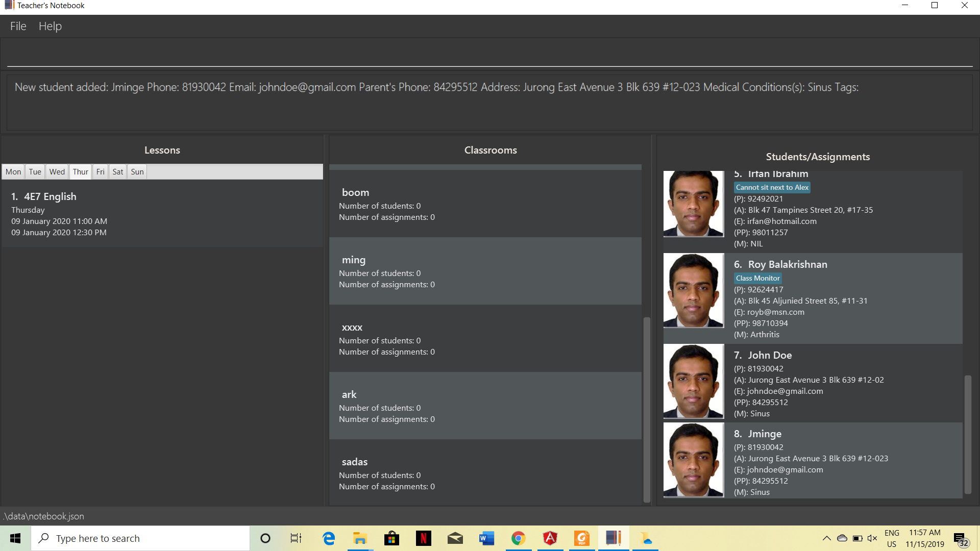This screenshot has width=980, height=551.
Task: Open Google Chrome from the taskbar
Action: (x=518, y=538)
